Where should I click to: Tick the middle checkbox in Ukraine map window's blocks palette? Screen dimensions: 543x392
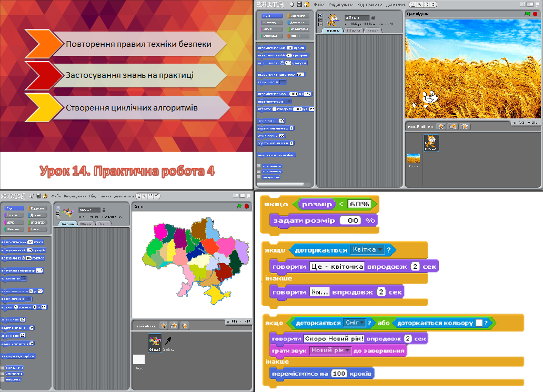[x=3, y=373]
